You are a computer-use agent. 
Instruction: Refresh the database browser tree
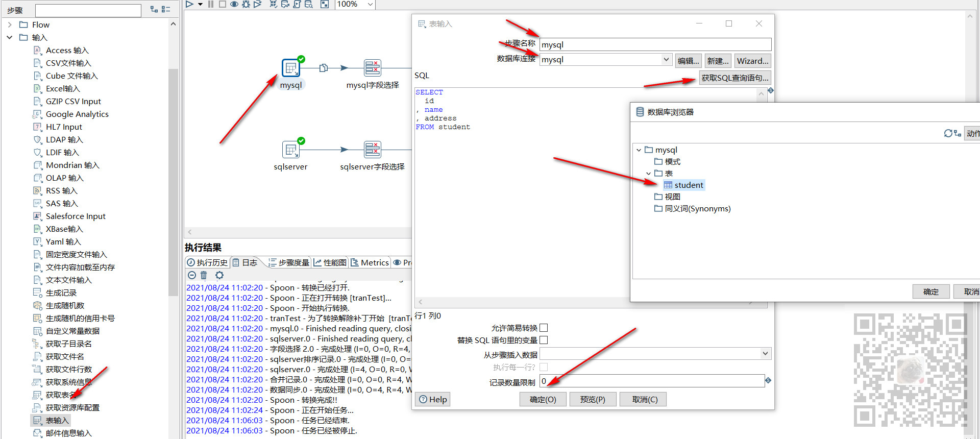click(x=948, y=133)
